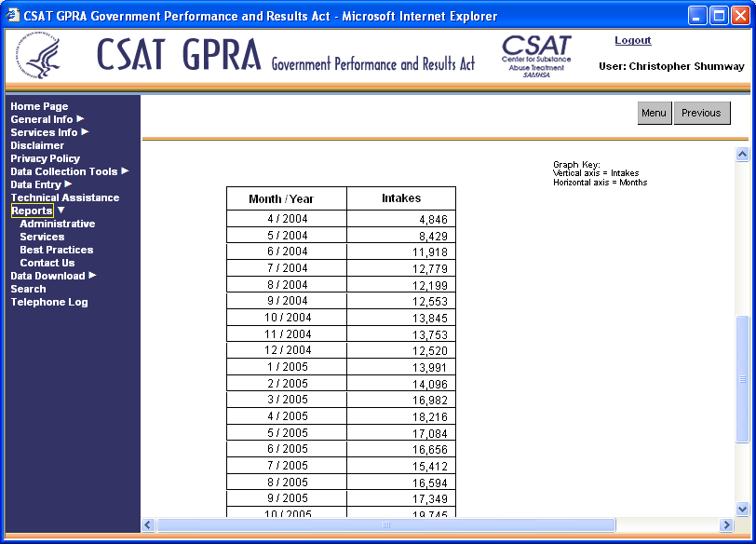Click the CSAT SAMHSA logo
The height and width of the screenshot is (544, 756).
[536, 56]
